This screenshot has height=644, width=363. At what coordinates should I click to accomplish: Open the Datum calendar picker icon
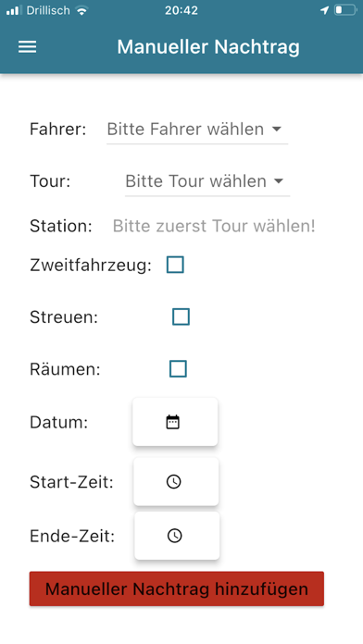pyautogui.click(x=172, y=422)
